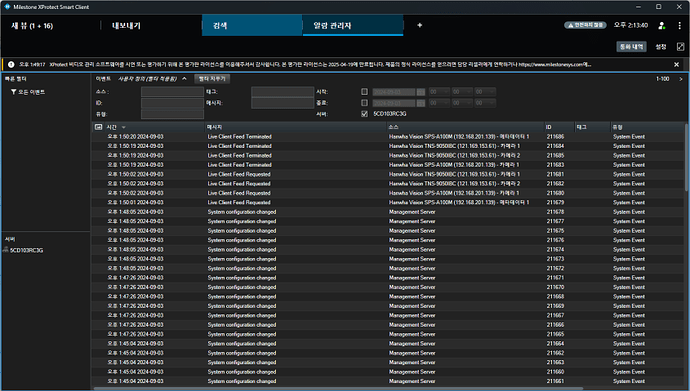Select event row with ID 211686

[x=388, y=137]
